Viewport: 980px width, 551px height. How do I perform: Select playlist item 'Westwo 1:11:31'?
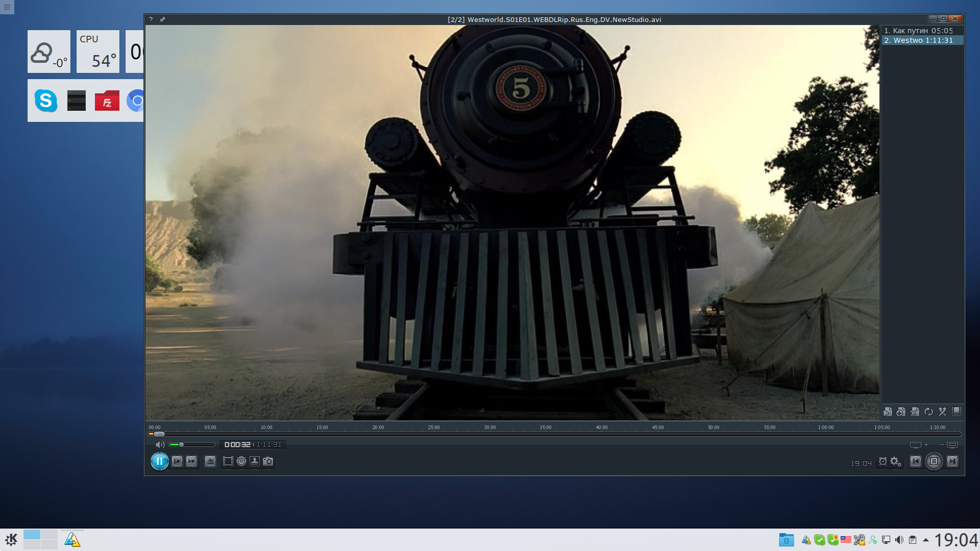click(x=923, y=40)
